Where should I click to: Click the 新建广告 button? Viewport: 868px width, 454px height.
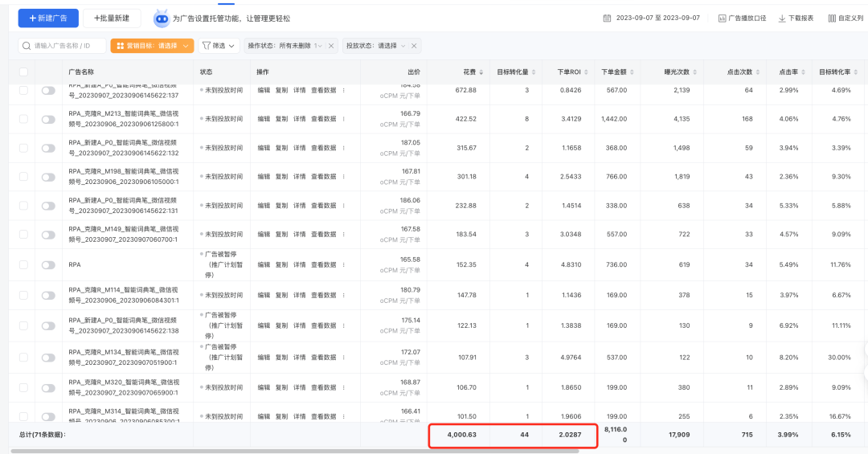click(48, 18)
